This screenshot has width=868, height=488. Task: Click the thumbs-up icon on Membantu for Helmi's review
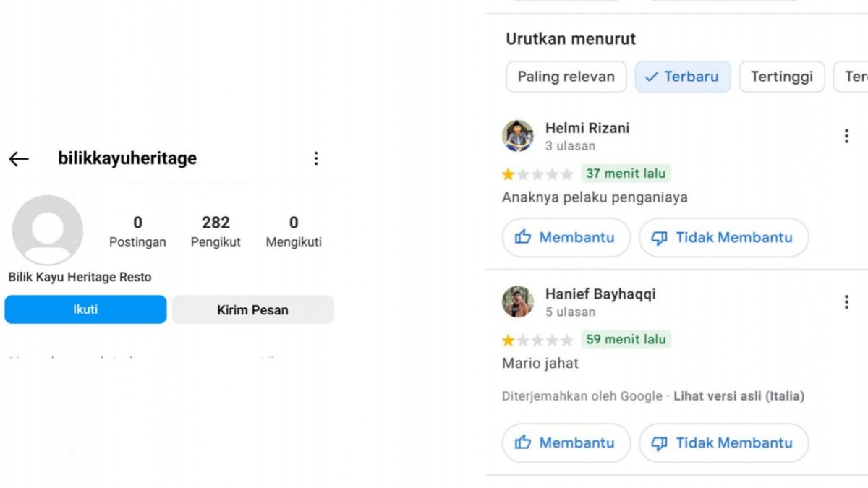pos(522,237)
